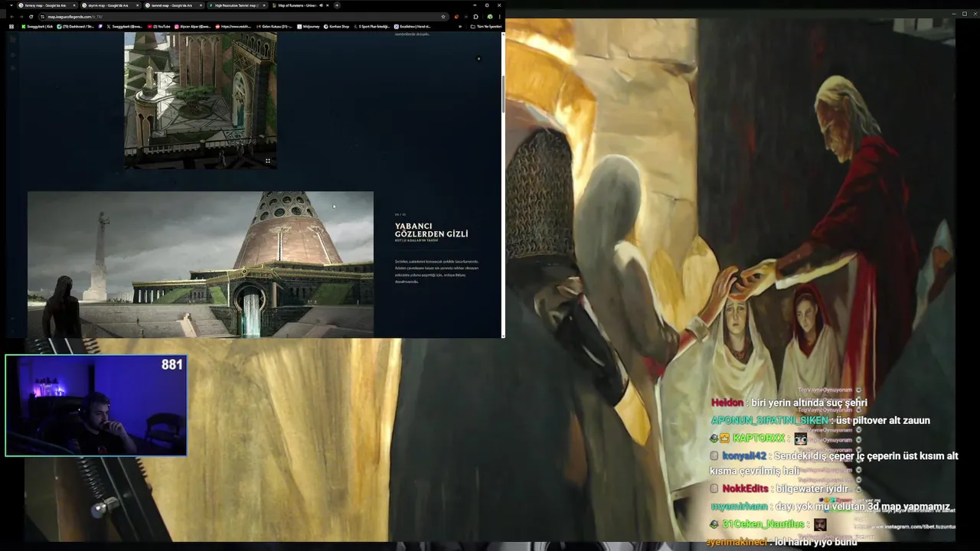Open the 'Tüm Yer İşaretleri' bookmarks folder

click(x=485, y=27)
